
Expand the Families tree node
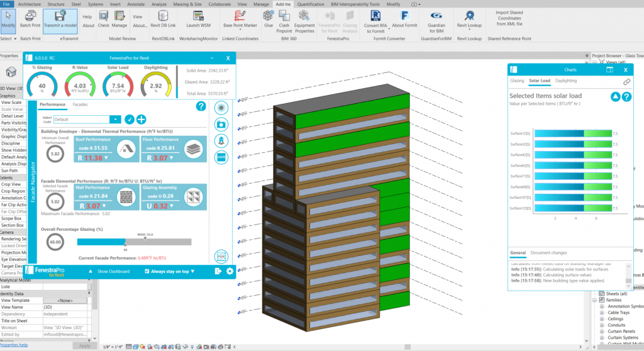595,300
